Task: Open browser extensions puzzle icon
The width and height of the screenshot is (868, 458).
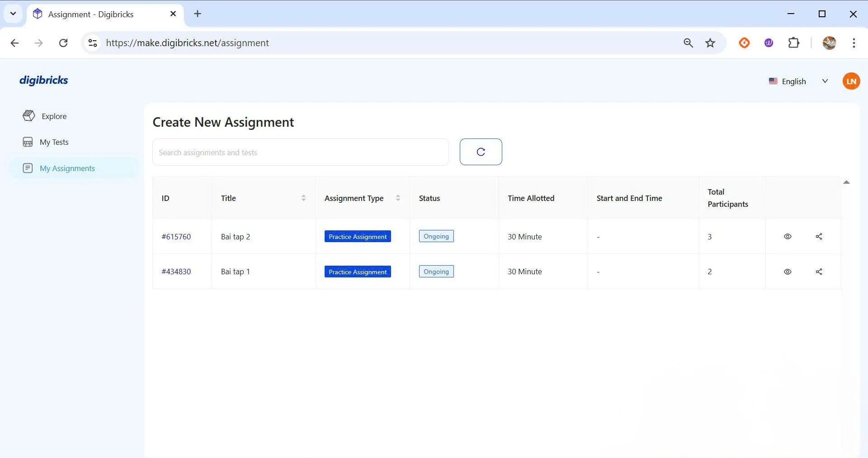Action: click(793, 43)
